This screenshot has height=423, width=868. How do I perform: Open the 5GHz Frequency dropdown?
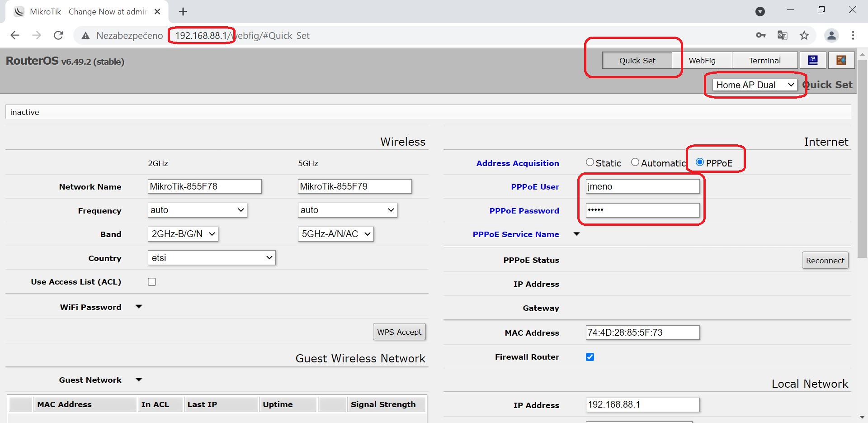[x=348, y=210]
